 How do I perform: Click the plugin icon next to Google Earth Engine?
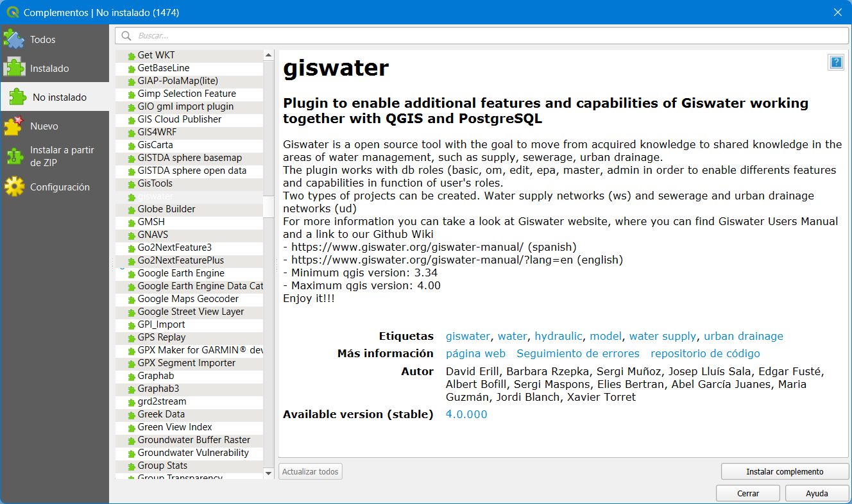coord(132,274)
